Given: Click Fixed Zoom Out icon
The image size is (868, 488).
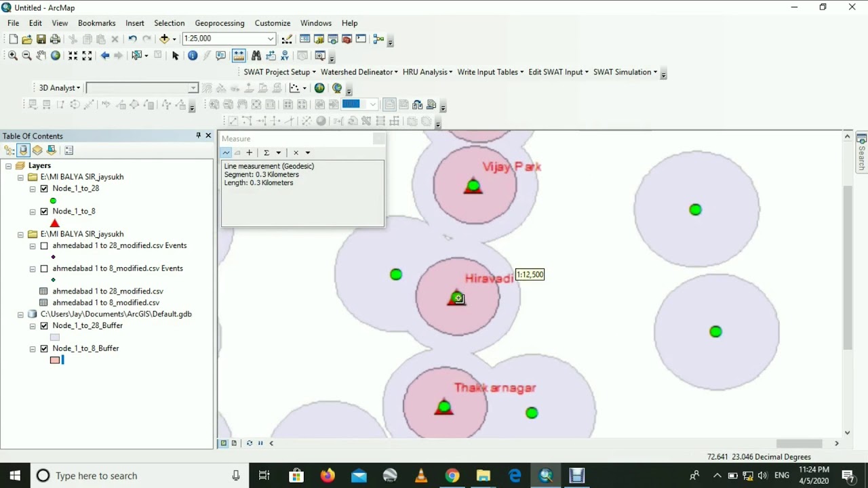Looking at the screenshot, I should [x=87, y=56].
